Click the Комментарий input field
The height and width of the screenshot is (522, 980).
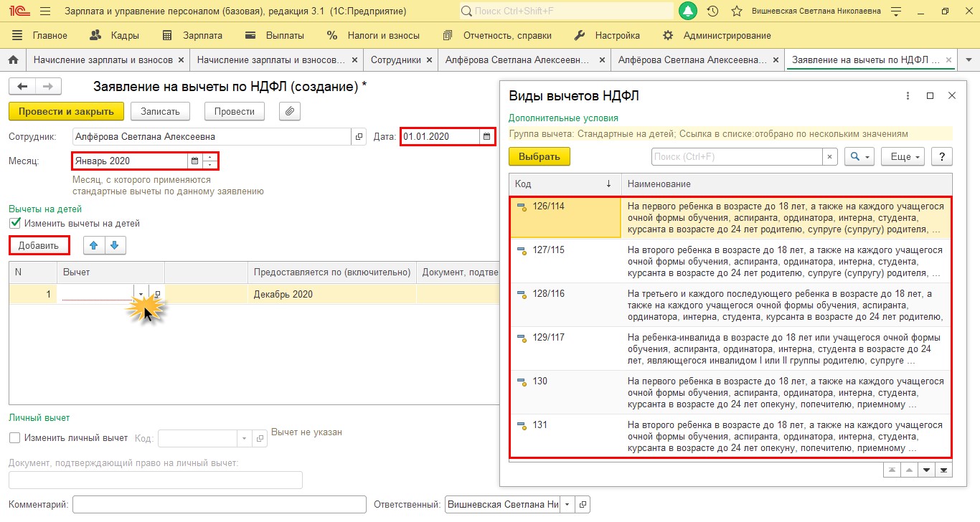(220, 504)
